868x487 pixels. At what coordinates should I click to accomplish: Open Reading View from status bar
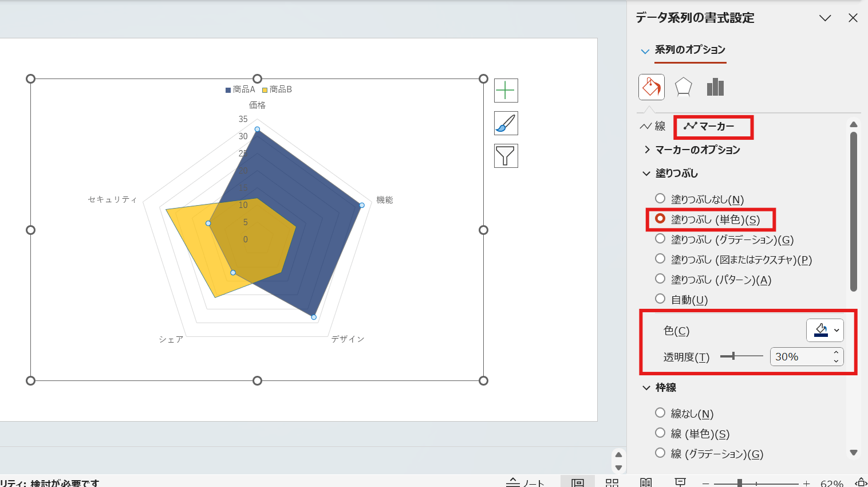(x=646, y=483)
